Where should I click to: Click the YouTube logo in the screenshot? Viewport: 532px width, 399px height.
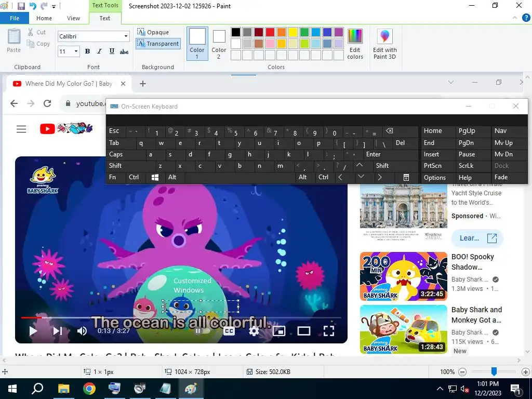[66, 129]
